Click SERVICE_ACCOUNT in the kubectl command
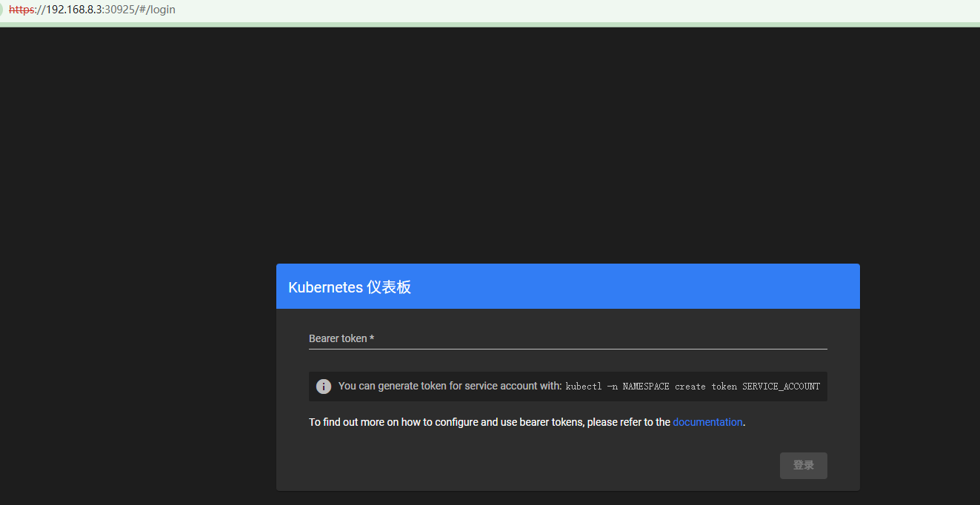980x505 pixels. (781, 387)
